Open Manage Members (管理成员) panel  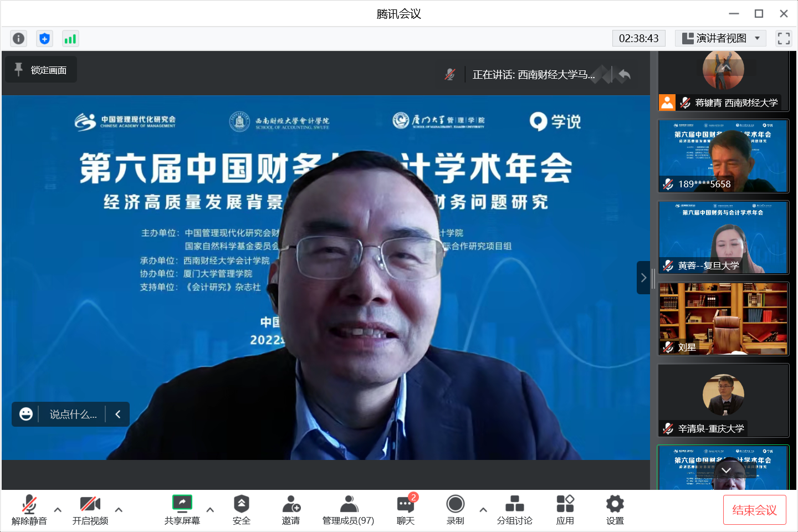pos(348,510)
